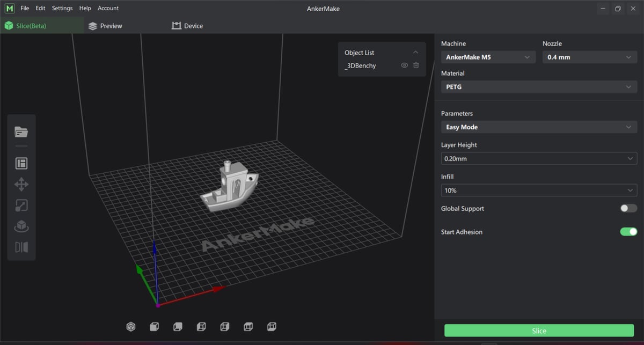Click the green AnkerMake M logo
Image resolution: width=644 pixels, height=345 pixels.
point(9,8)
